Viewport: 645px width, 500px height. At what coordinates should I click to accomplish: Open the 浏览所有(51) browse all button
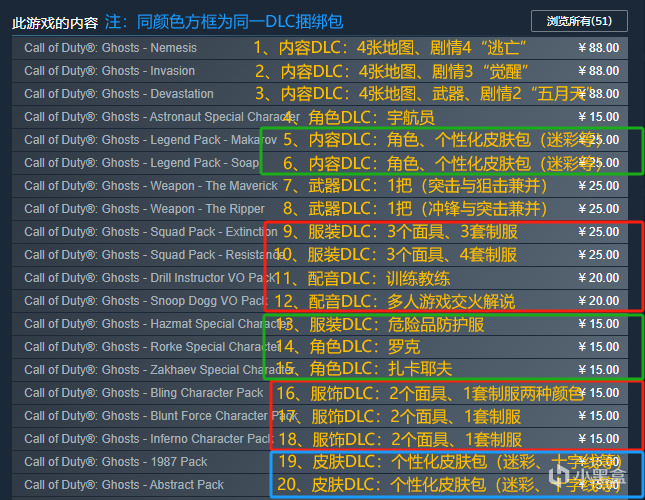point(579,21)
